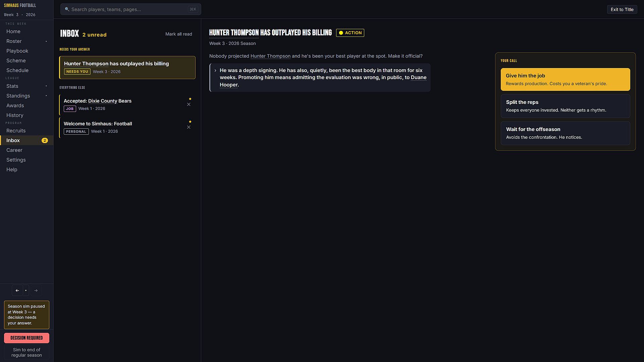Focus the search players field
Viewport: 644px width, 362px height.
(x=131, y=9)
